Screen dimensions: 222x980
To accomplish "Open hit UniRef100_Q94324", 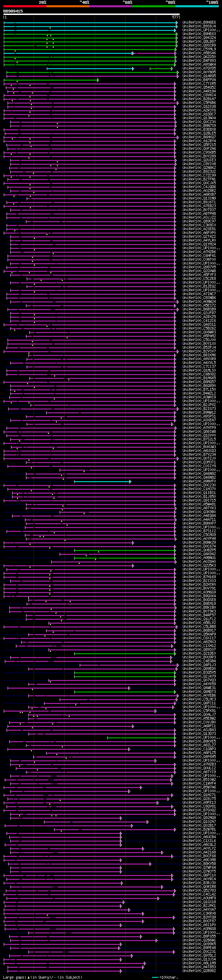I will pos(199,38).
